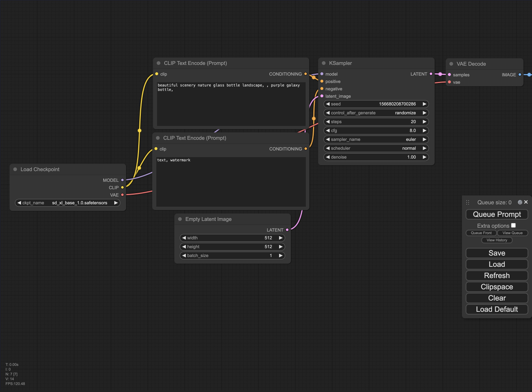Viewport: 532px width, 392px height.
Task: Click the negative prompt text, watermark box
Action: [231, 181]
